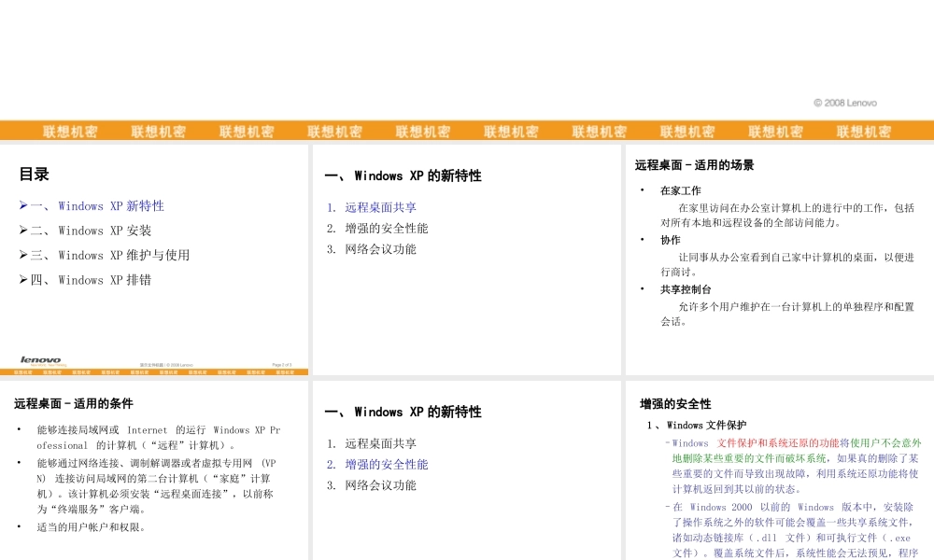Click heading '远程桌面－适用的条件'
This screenshot has height=560, width=934.
coord(74,403)
